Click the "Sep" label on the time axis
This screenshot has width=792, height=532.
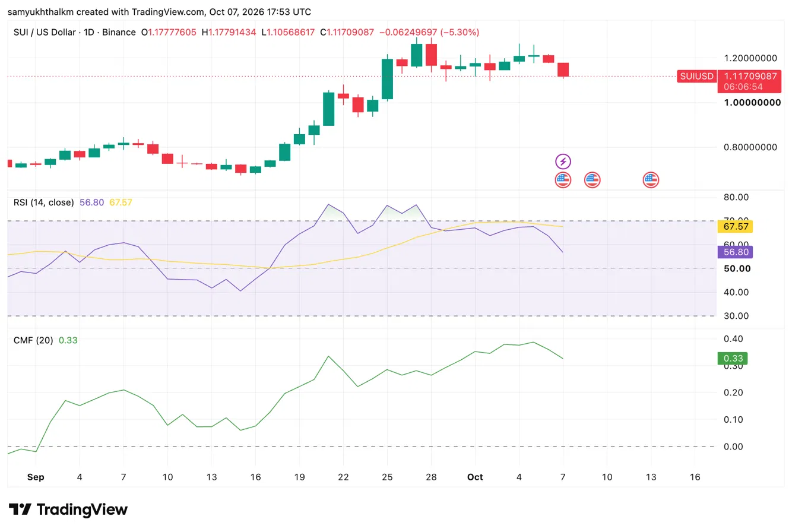click(x=36, y=477)
